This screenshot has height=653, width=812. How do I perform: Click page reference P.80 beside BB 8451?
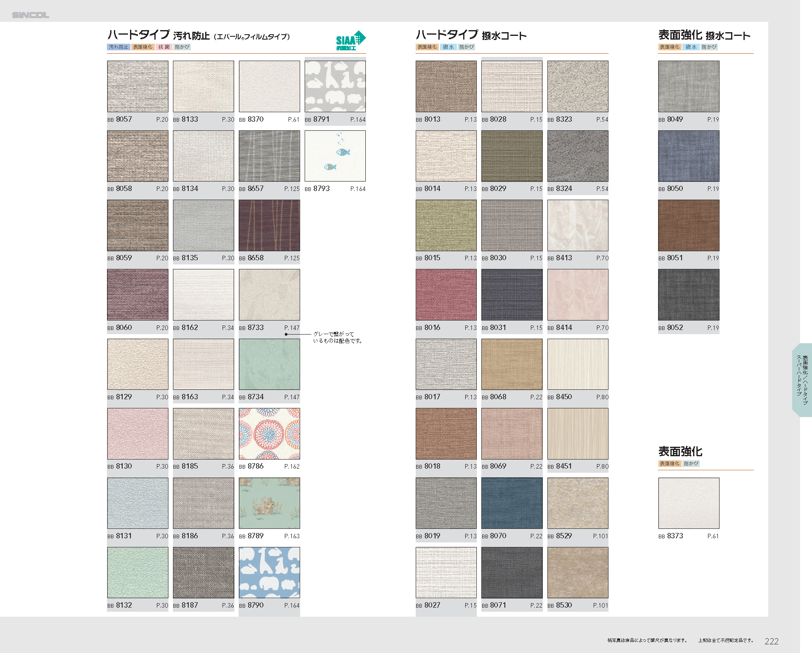pos(602,467)
